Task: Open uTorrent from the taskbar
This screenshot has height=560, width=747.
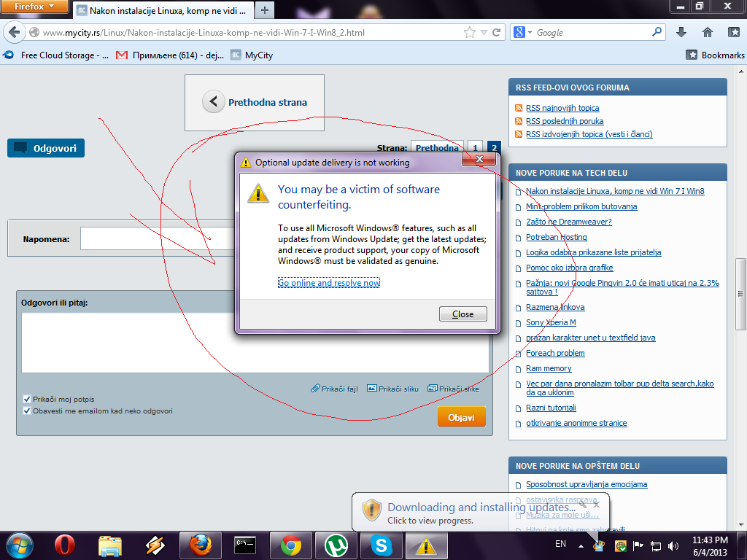Action: (x=336, y=545)
